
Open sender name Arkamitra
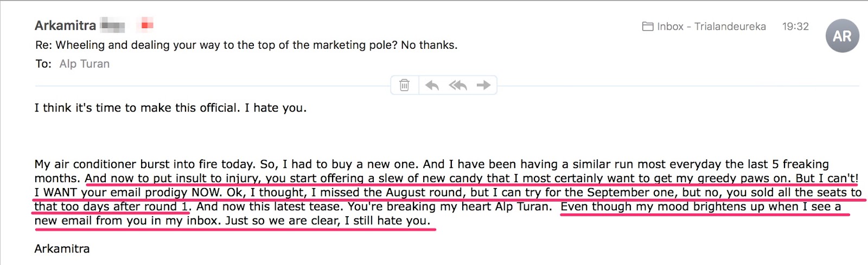point(65,25)
